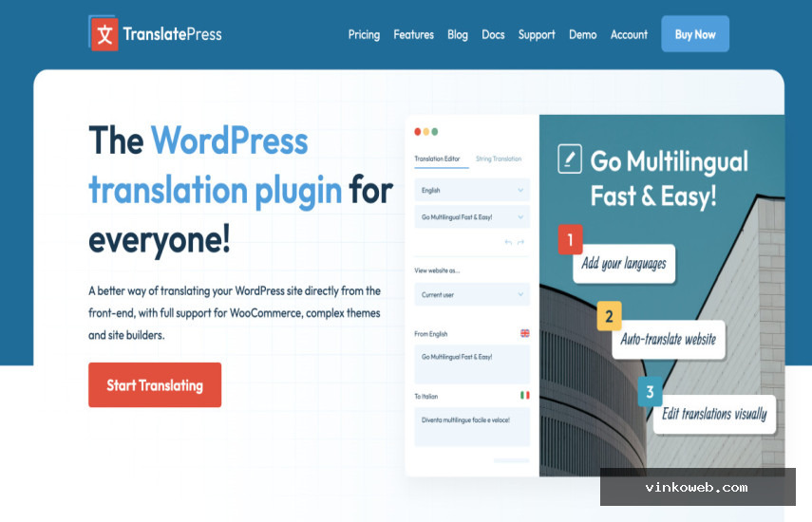Go to Account in the header
The width and height of the screenshot is (812, 522).
click(629, 35)
